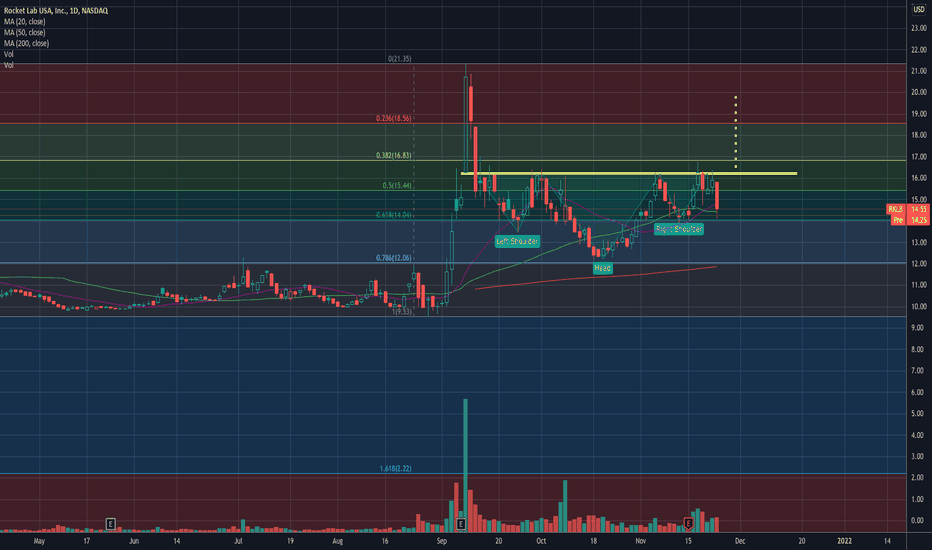Click the Left Shoulder label
The image size is (932, 550).
(x=517, y=241)
